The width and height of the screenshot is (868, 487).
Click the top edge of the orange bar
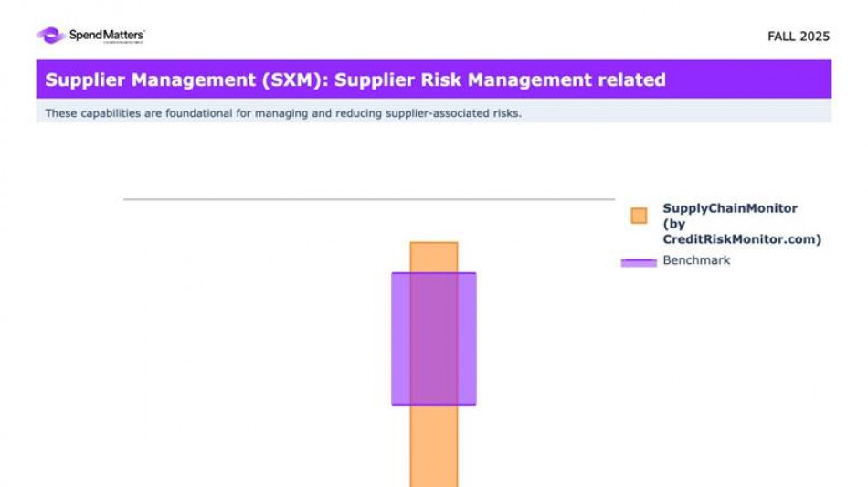coord(434,242)
